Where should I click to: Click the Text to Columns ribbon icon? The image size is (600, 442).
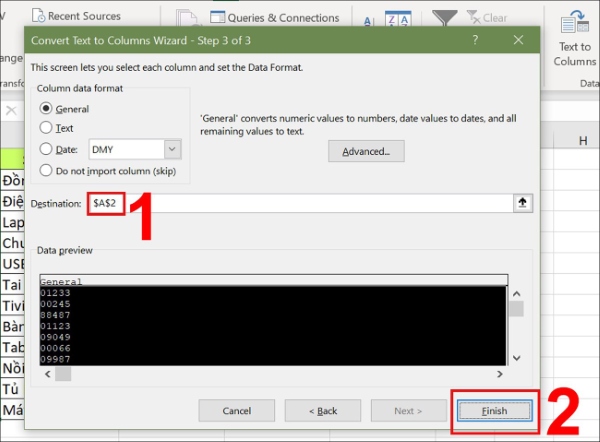574,35
